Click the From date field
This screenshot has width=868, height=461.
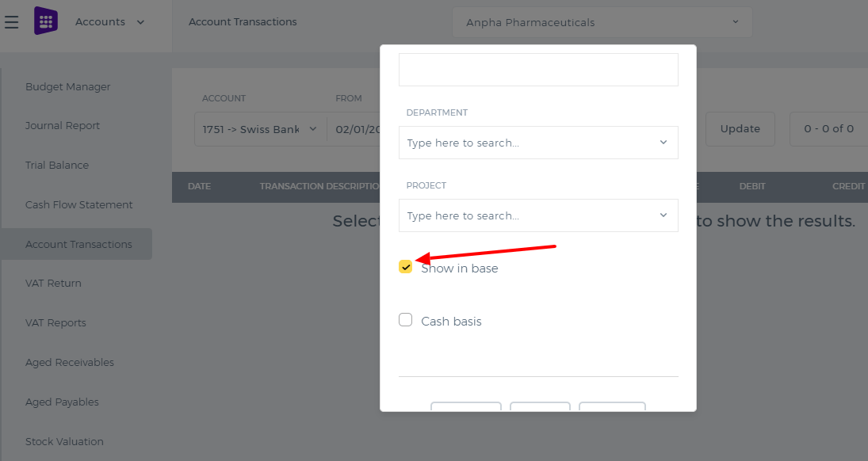(354, 129)
